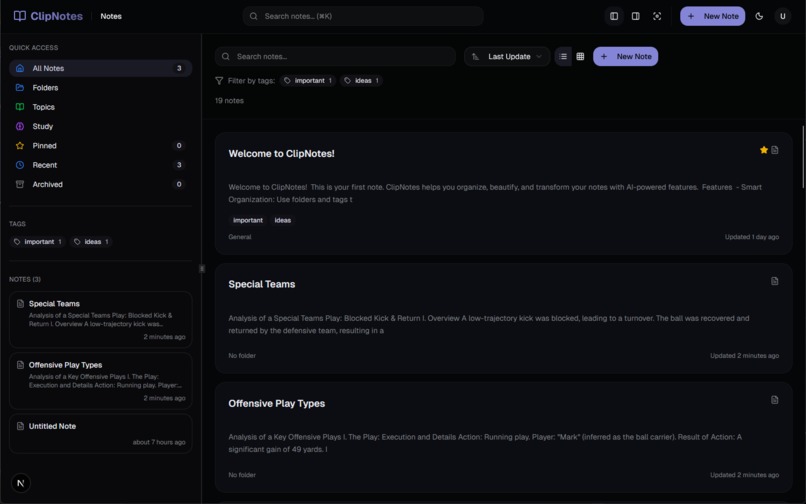This screenshot has width=806, height=504.
Task: Click note icon beside sidebar Offensive Play Types
Action: pos(20,365)
